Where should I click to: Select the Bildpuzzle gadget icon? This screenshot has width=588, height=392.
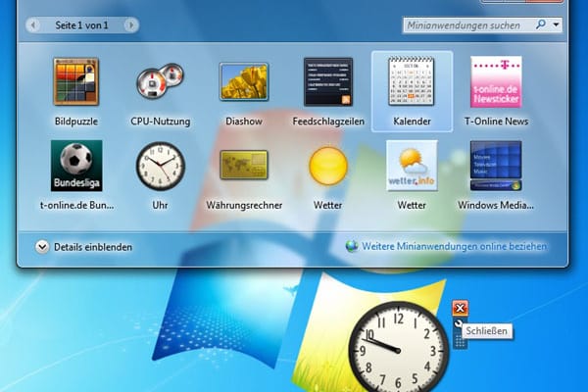coord(76,81)
